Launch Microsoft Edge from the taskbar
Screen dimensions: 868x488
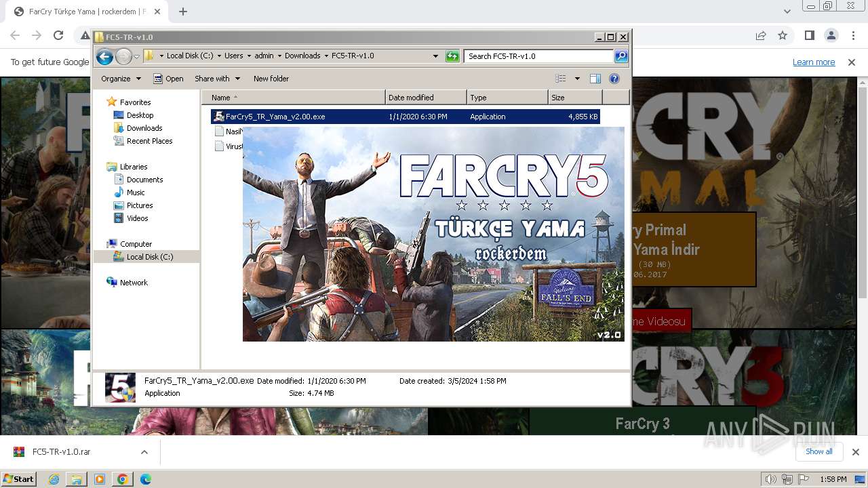(x=146, y=479)
